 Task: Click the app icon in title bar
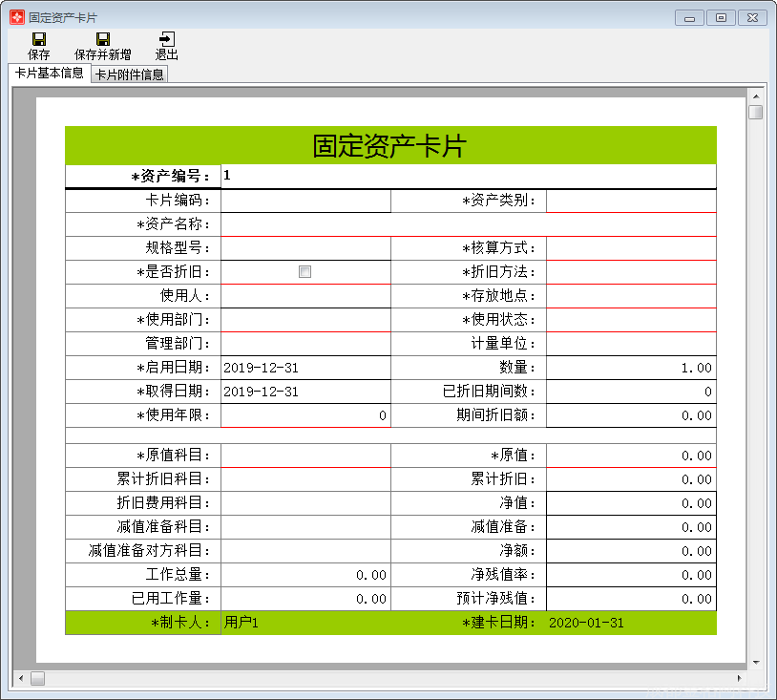[16, 17]
